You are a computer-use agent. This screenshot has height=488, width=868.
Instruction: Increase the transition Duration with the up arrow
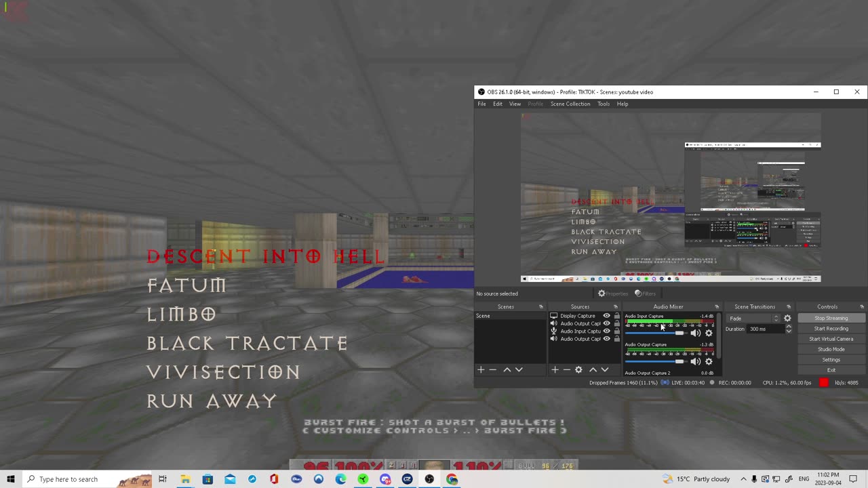[x=788, y=327]
